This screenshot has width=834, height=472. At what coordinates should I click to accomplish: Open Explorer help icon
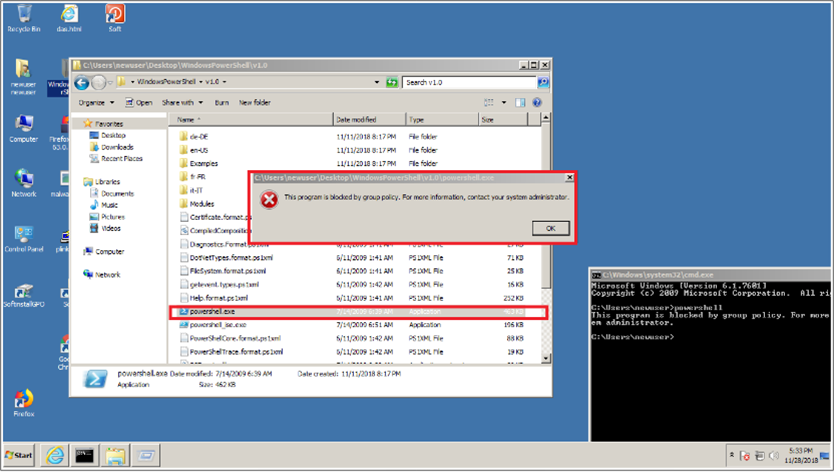tap(537, 103)
